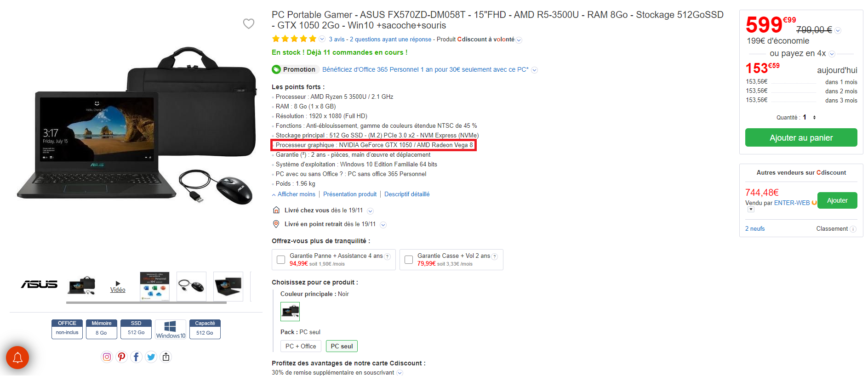
Task: Add product to wishlist with heart icon
Action: tap(249, 23)
